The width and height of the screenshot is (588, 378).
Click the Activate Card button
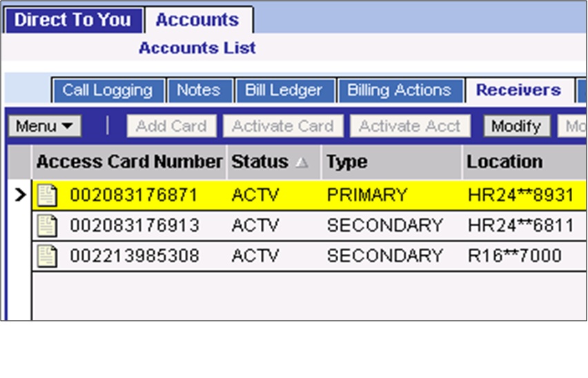coord(283,126)
